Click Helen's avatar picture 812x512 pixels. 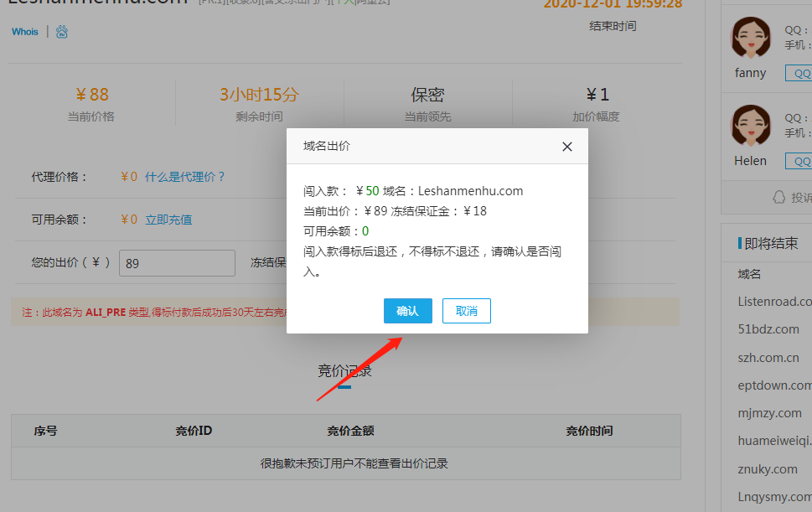[x=751, y=127]
